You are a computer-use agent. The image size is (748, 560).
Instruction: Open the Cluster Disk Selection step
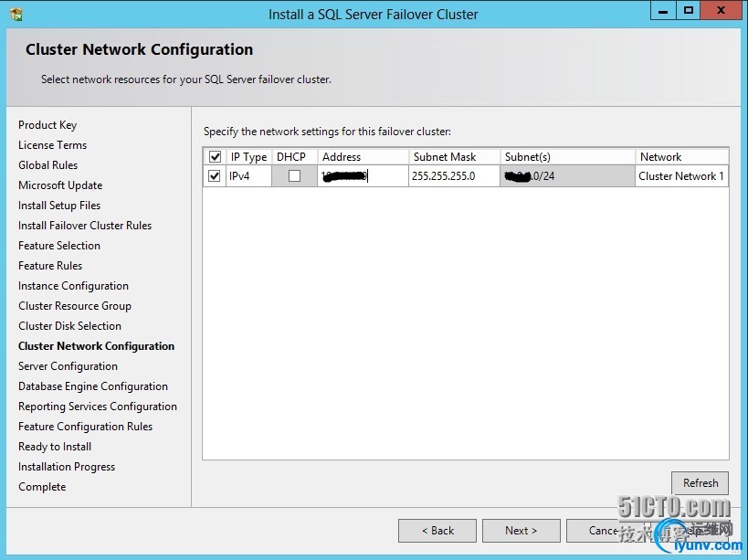[69, 326]
